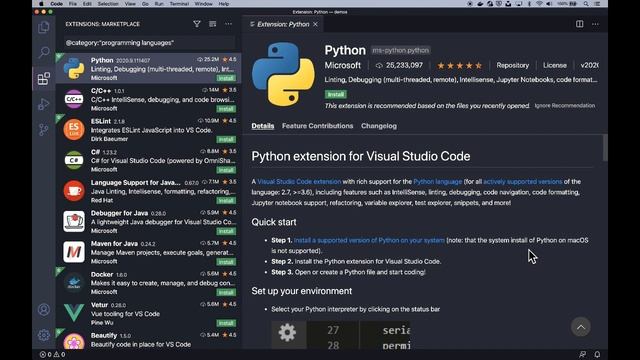Follow the actively supported versions link
Screen dimensions: 640x360
click(522, 182)
